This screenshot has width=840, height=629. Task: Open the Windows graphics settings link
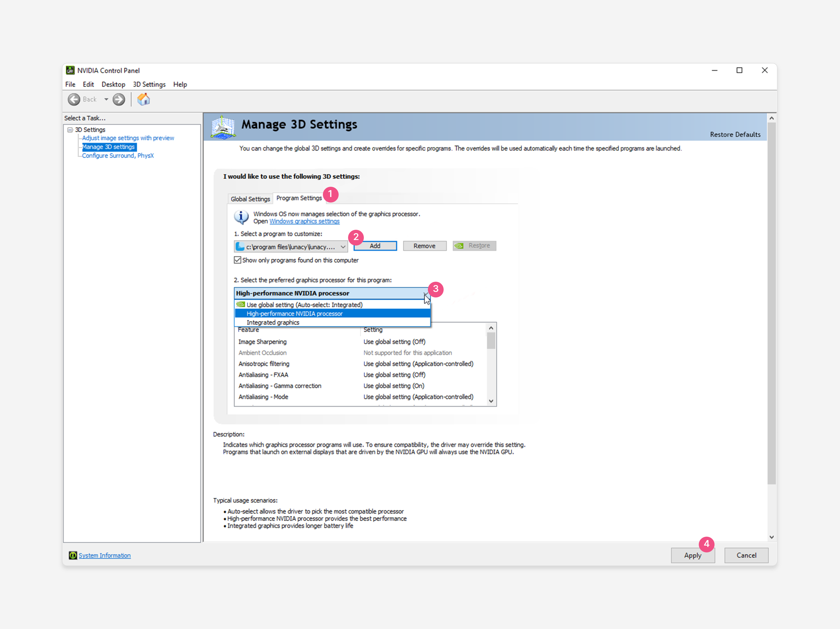[304, 221]
